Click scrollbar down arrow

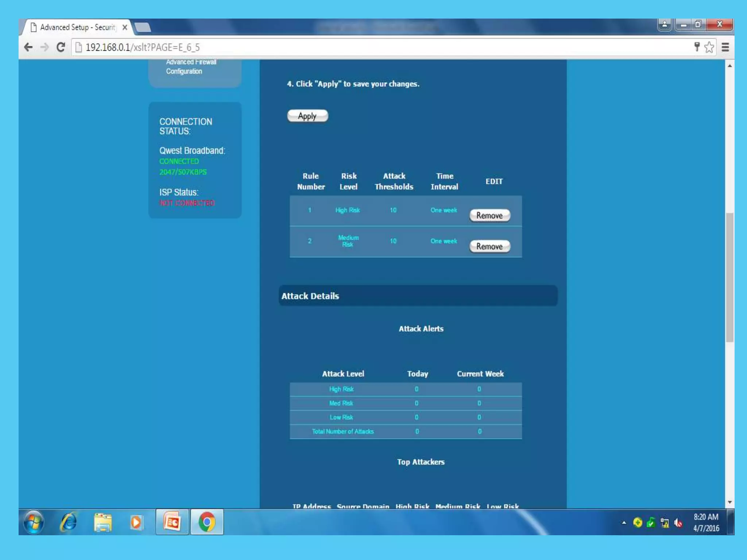(729, 502)
